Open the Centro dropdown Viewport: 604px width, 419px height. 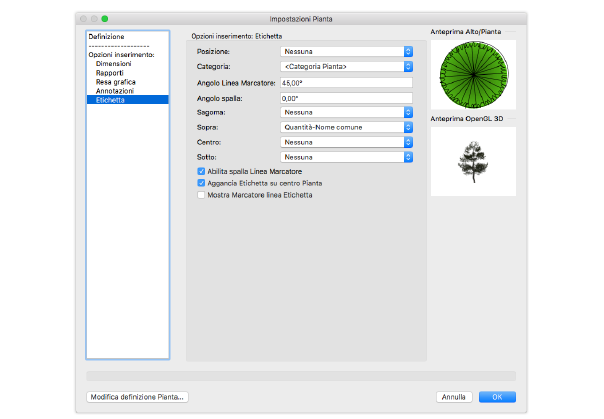346,142
